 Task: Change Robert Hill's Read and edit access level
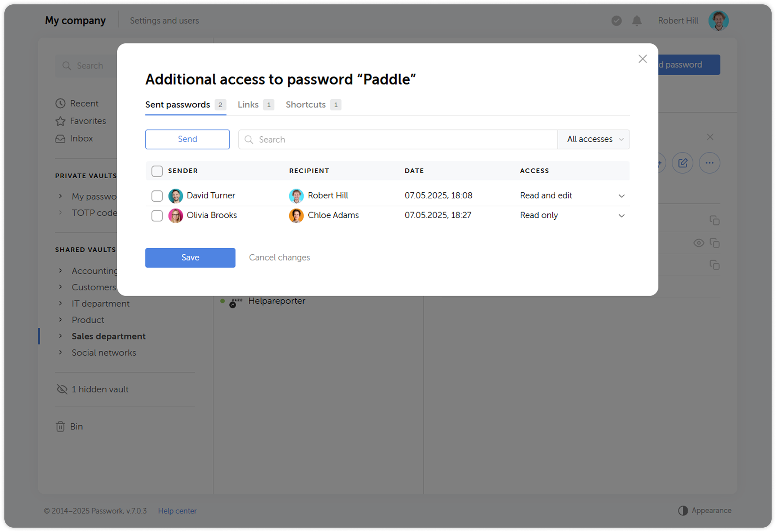click(x=573, y=195)
